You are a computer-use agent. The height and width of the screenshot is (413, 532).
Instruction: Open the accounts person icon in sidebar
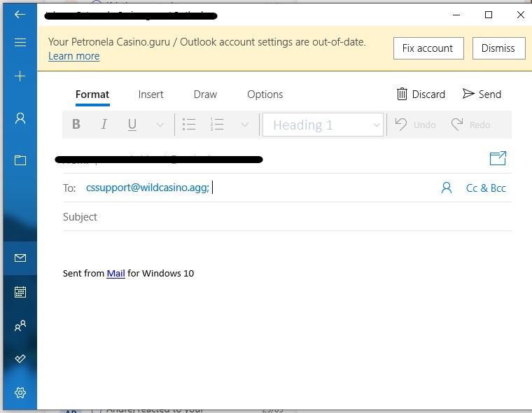click(20, 118)
